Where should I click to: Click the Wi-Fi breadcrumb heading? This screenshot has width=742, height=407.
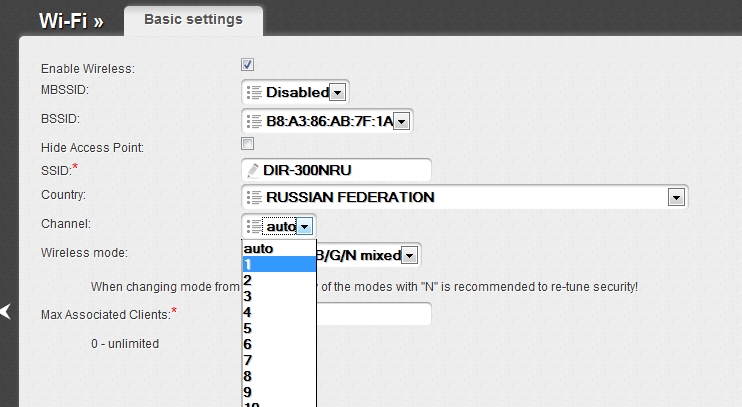point(70,21)
